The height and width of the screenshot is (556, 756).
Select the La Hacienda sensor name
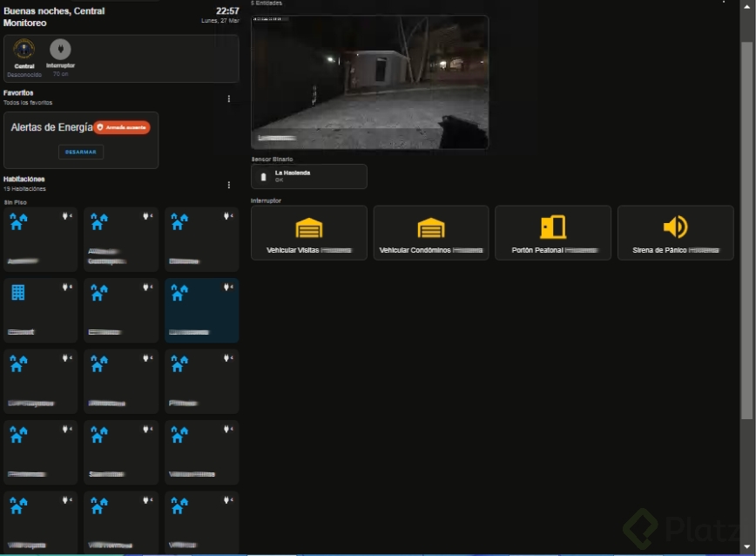point(292,173)
